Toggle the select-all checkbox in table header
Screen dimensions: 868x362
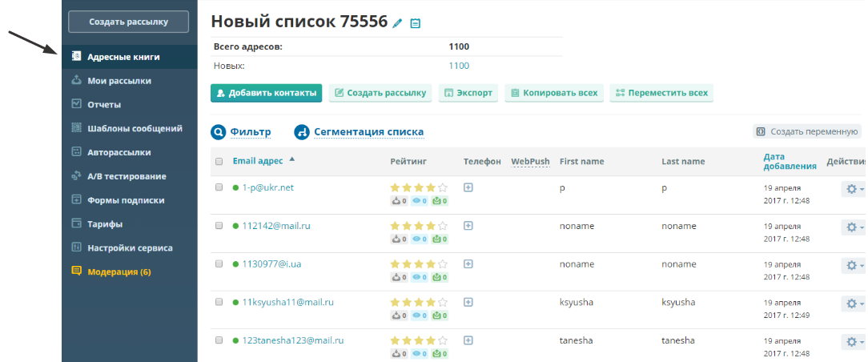219,162
